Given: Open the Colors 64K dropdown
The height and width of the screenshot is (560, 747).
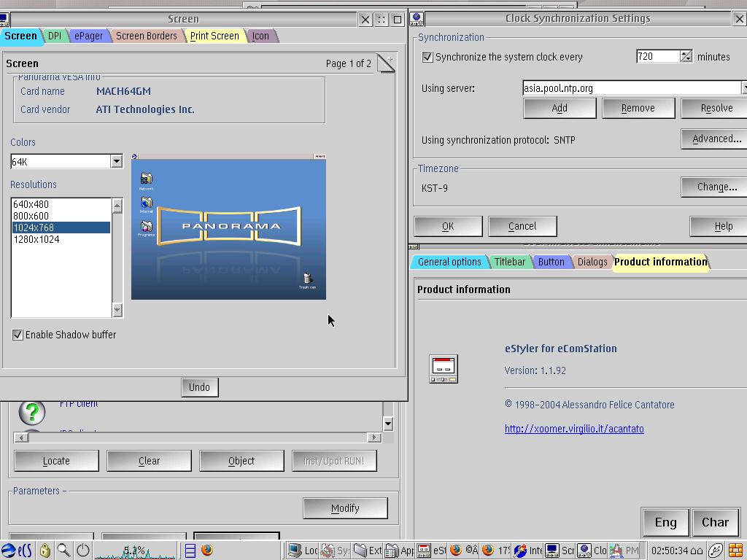Looking at the screenshot, I should tap(117, 161).
